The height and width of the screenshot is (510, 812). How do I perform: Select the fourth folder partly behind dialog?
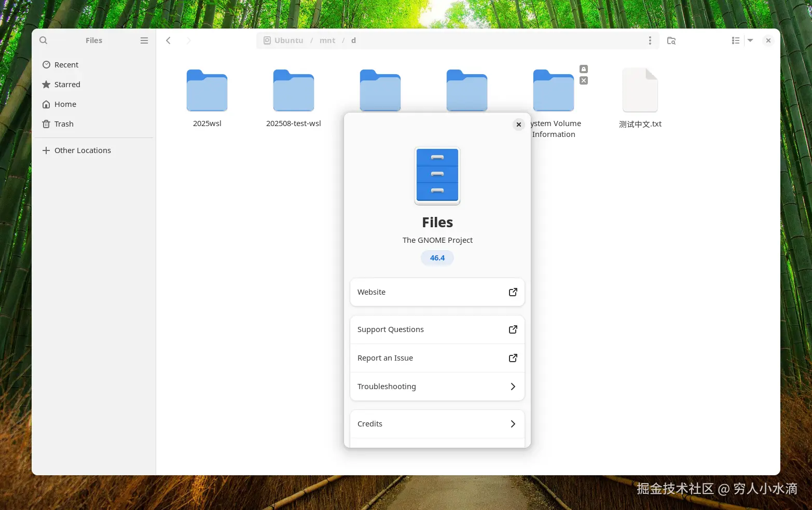tap(467, 89)
